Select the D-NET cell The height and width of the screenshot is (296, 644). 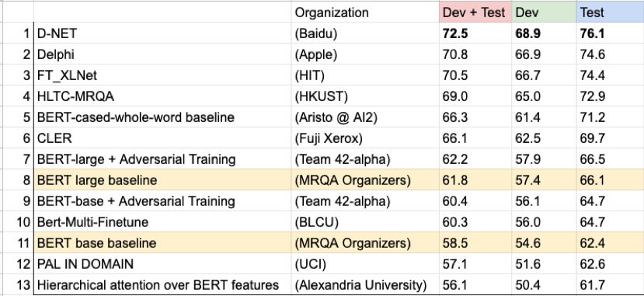[x=162, y=33]
